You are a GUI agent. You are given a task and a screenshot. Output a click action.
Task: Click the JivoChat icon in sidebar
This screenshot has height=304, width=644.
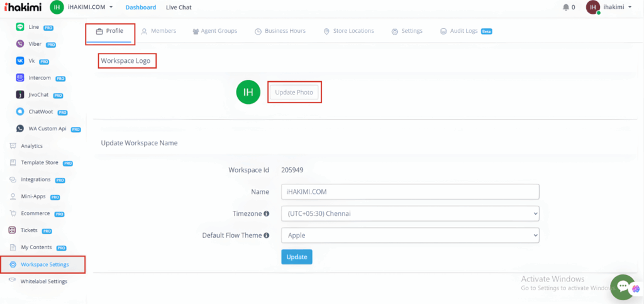pyautogui.click(x=20, y=95)
